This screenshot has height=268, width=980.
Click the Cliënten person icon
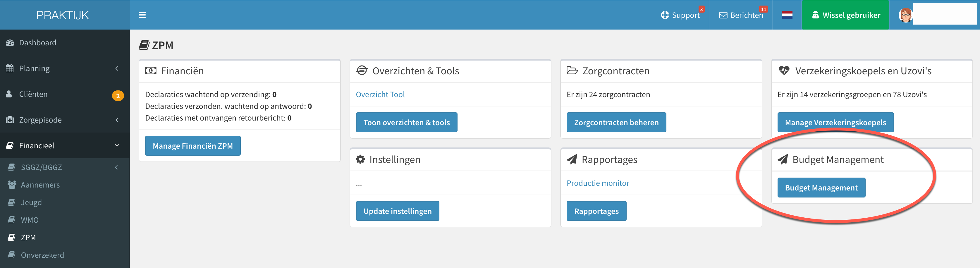pyautogui.click(x=9, y=94)
